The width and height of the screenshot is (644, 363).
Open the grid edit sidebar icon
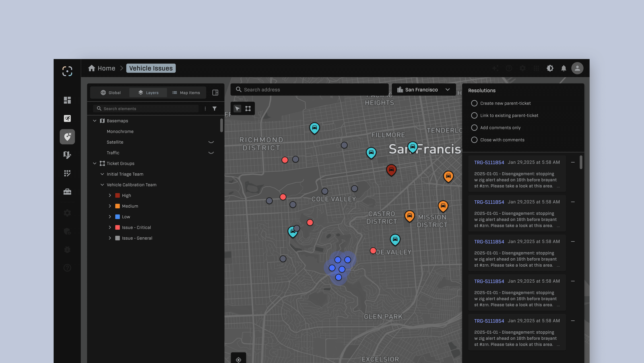point(67,173)
